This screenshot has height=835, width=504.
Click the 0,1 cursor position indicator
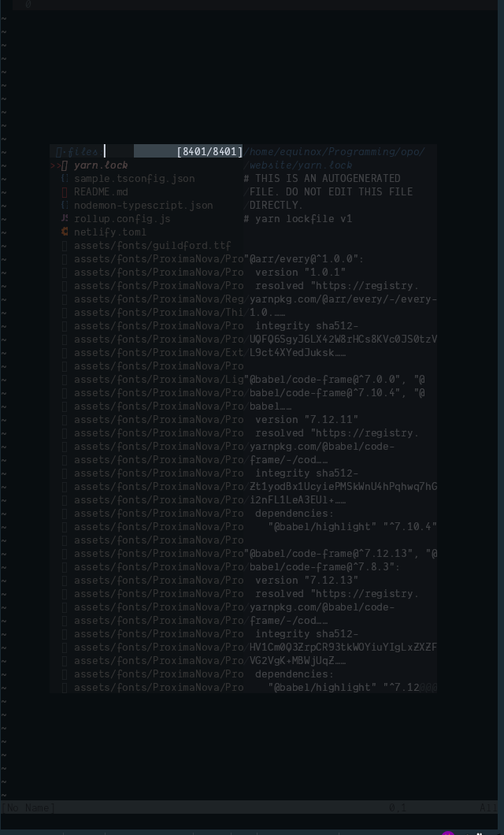[x=398, y=808]
